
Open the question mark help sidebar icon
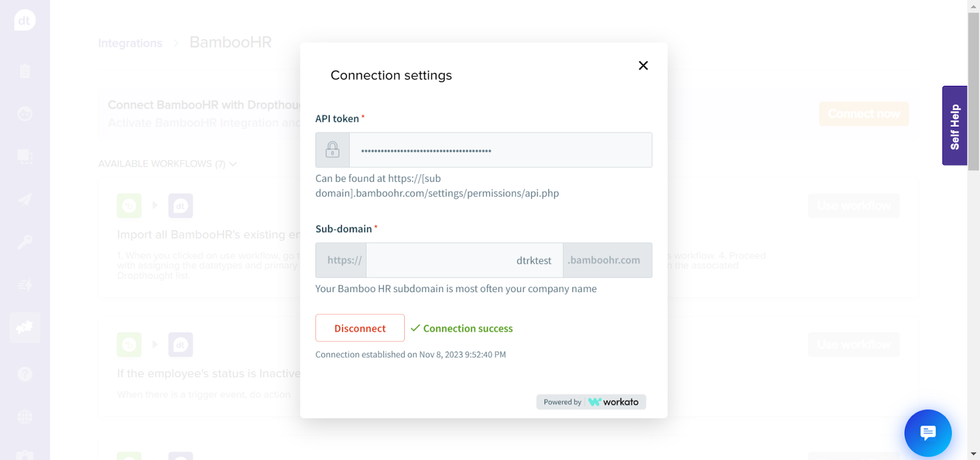tap(24, 374)
